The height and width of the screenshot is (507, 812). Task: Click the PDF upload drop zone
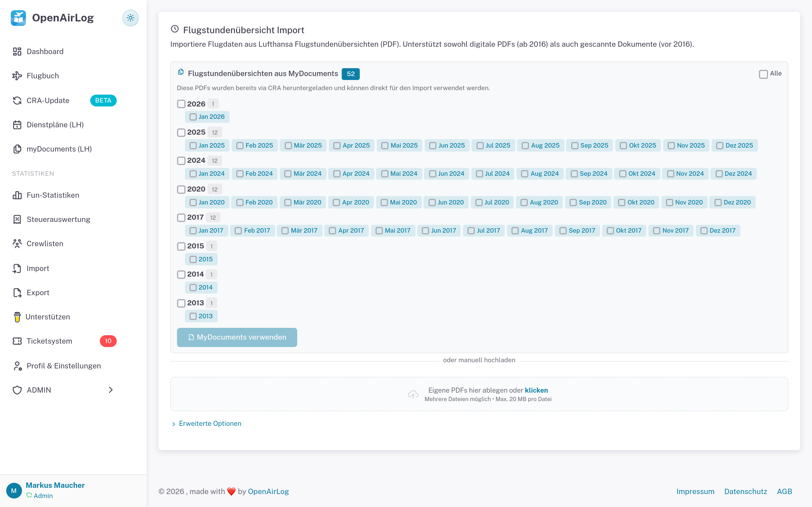point(479,394)
